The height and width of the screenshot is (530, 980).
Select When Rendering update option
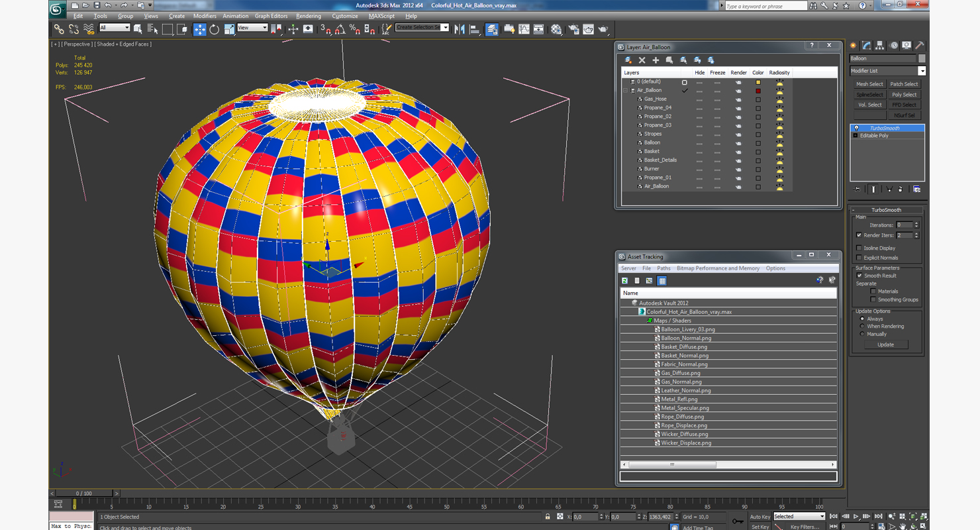(x=862, y=327)
